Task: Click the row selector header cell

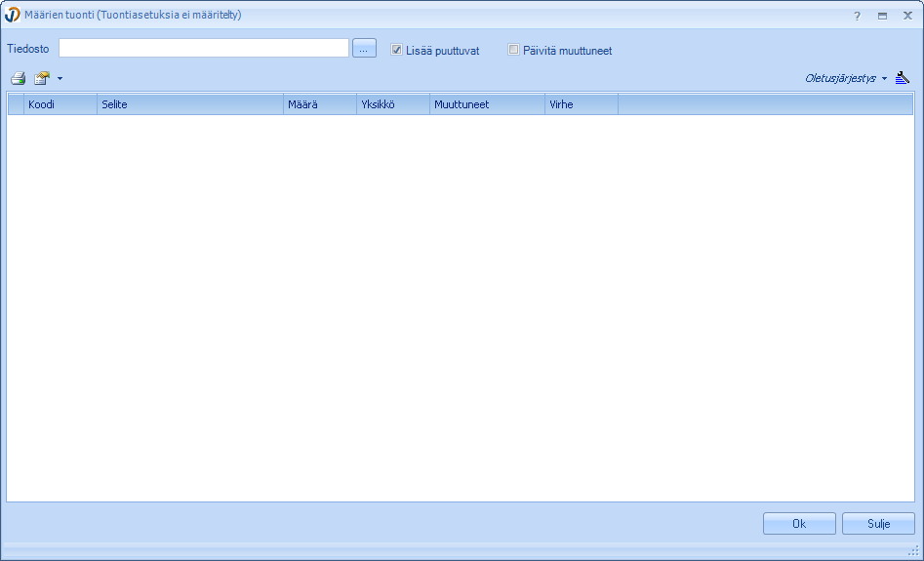Action: click(x=16, y=104)
